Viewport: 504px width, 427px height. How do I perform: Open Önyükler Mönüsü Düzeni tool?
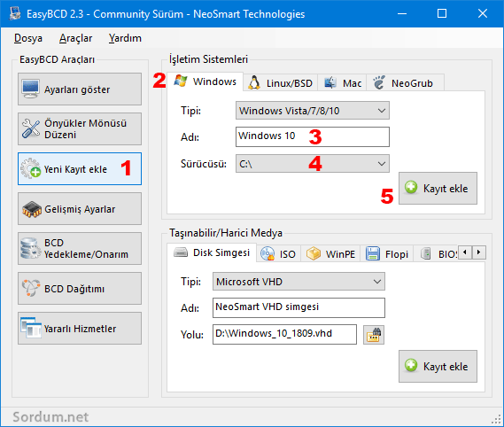click(80, 129)
